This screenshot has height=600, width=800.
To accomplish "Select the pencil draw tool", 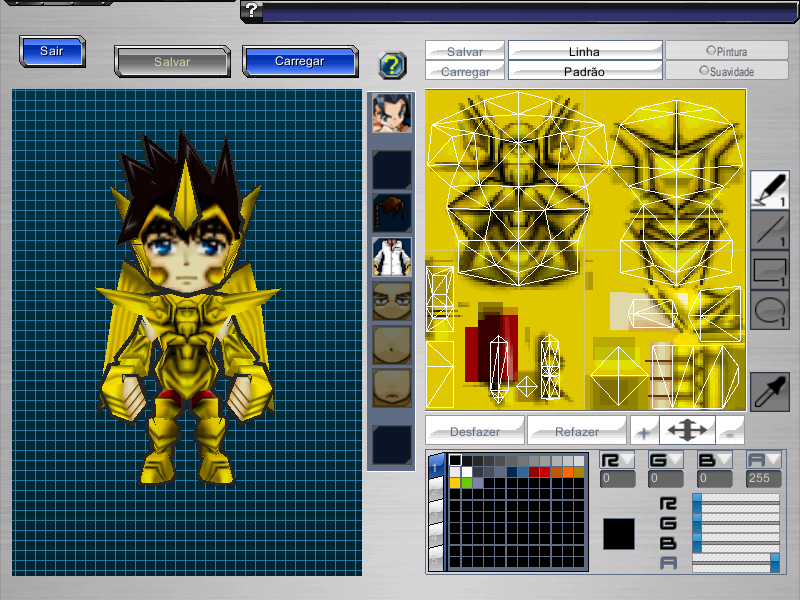I will pos(770,189).
